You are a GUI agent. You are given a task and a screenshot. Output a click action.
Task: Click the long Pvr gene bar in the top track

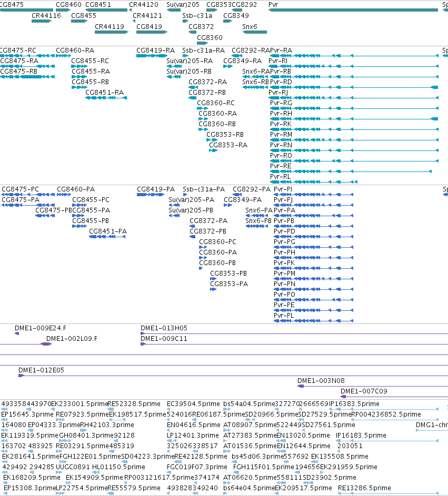point(353,10)
